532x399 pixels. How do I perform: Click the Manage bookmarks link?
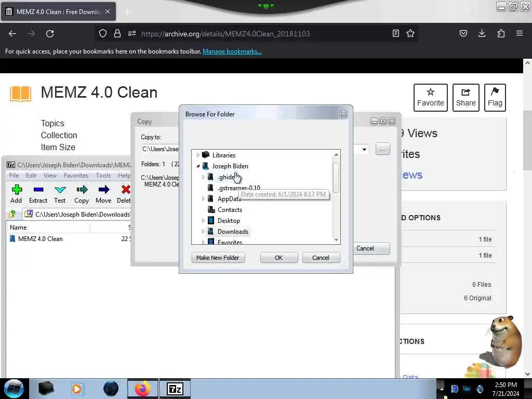pos(232,51)
